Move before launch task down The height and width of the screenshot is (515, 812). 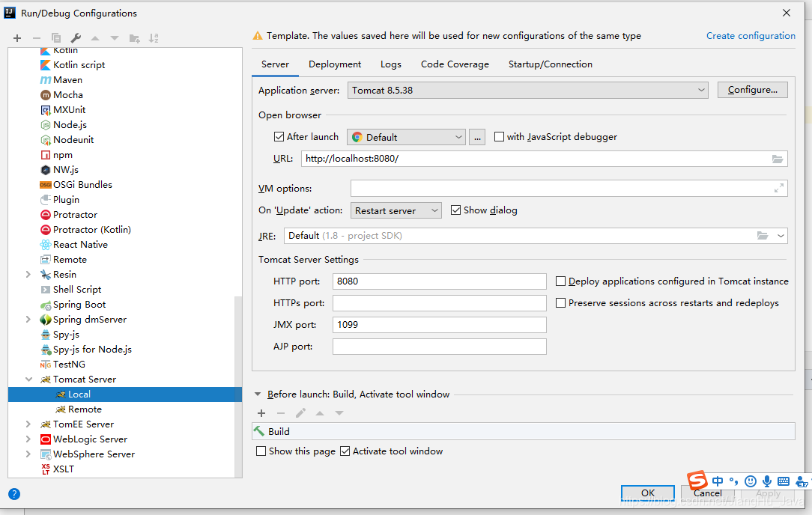[339, 413]
